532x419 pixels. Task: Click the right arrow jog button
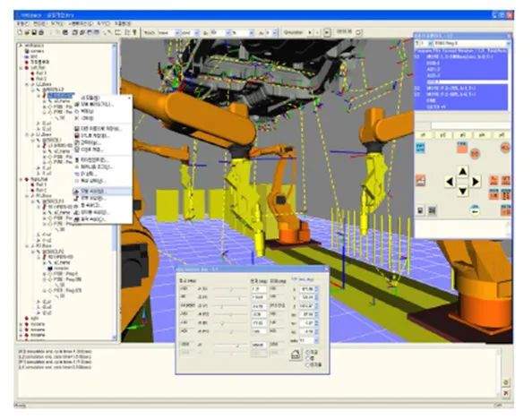[476, 182]
